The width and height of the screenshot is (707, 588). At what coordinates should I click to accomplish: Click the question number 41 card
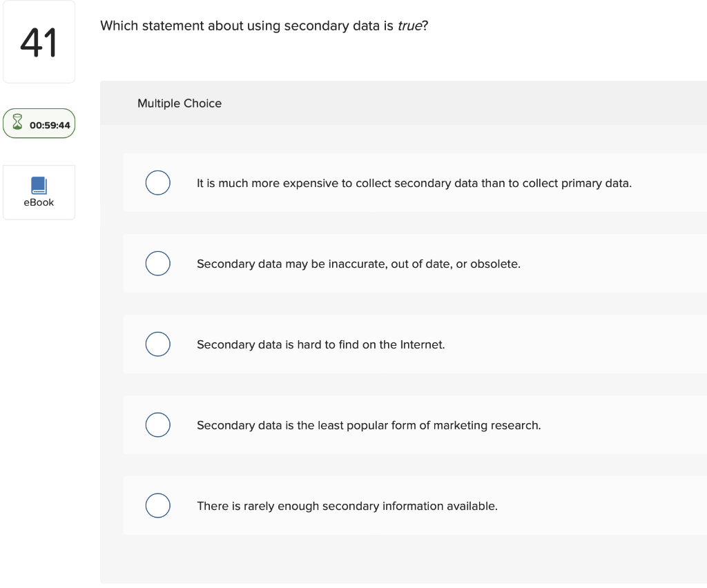coord(39,41)
